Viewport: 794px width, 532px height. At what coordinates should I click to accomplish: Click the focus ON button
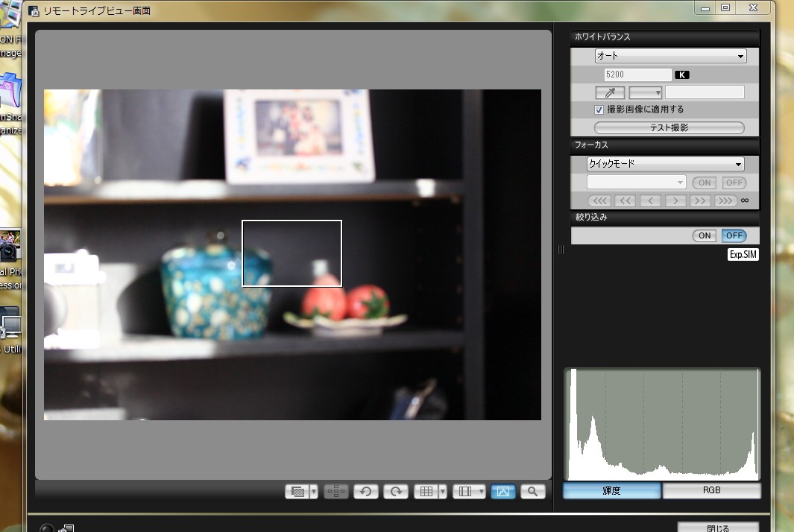(x=705, y=183)
